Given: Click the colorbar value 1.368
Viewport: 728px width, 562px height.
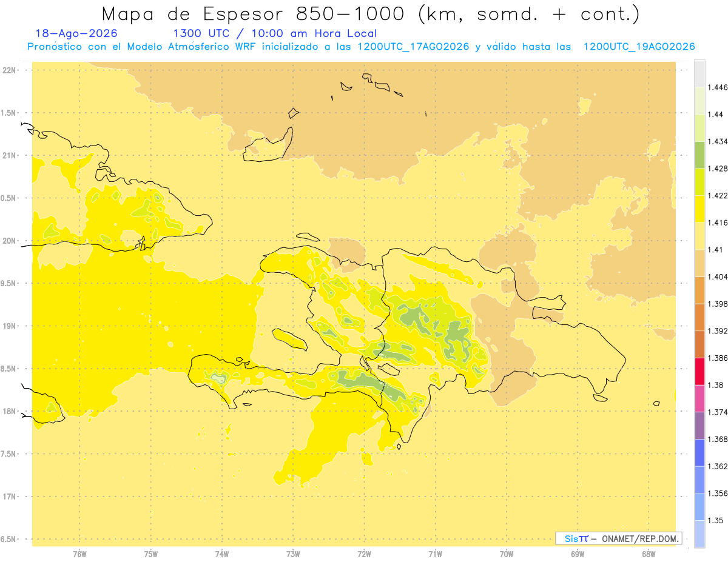Looking at the screenshot, I should [x=719, y=439].
